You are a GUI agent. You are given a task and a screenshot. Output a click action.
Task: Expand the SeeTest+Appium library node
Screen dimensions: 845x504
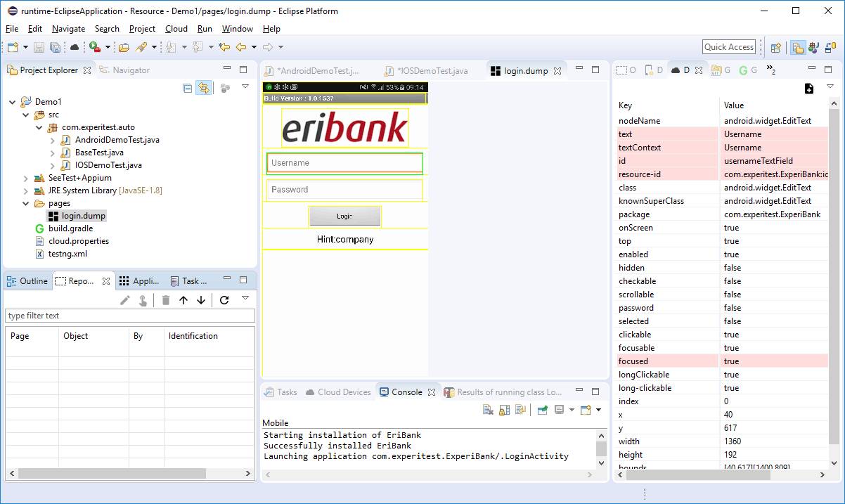pyautogui.click(x=26, y=178)
